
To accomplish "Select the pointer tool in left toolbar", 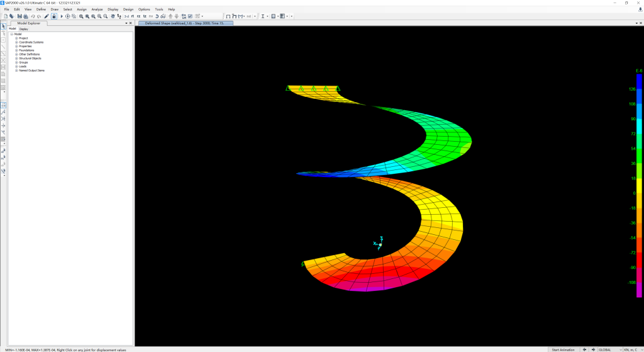I will [3, 26].
